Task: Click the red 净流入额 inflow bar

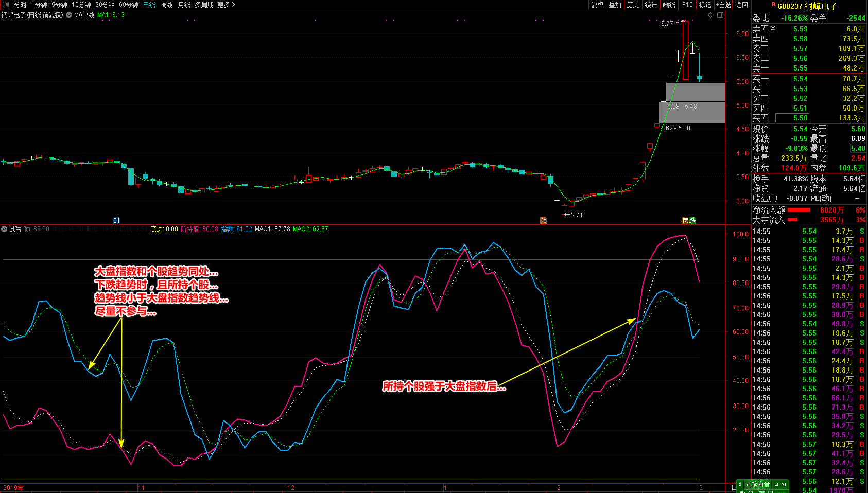Action: pyautogui.click(x=799, y=210)
